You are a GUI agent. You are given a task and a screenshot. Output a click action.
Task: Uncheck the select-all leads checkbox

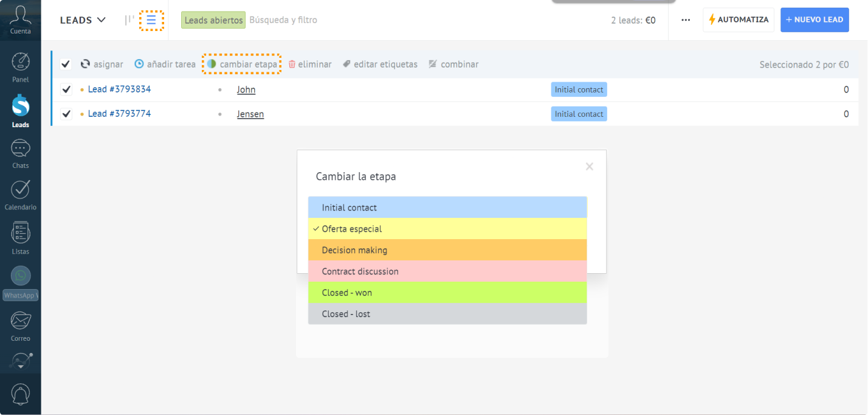tap(66, 65)
